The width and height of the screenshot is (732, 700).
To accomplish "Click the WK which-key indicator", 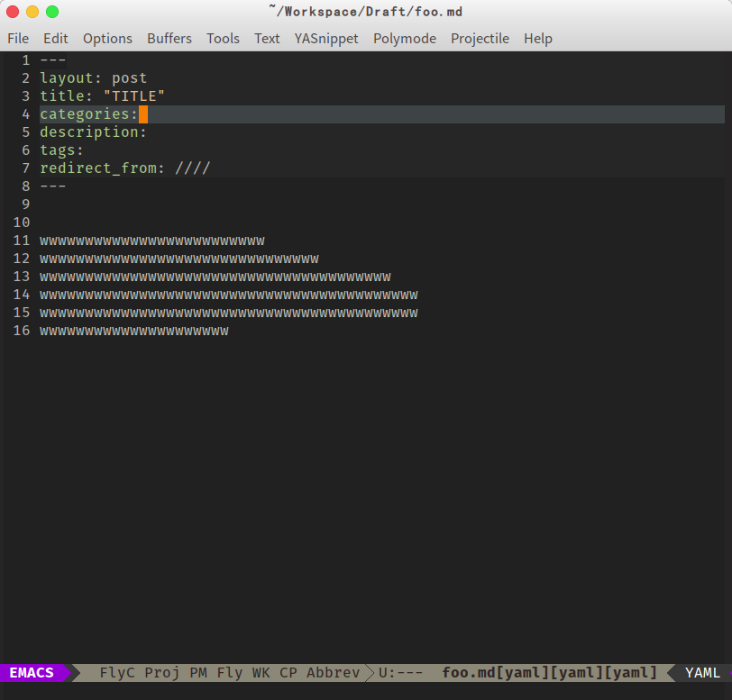I will point(261,672).
